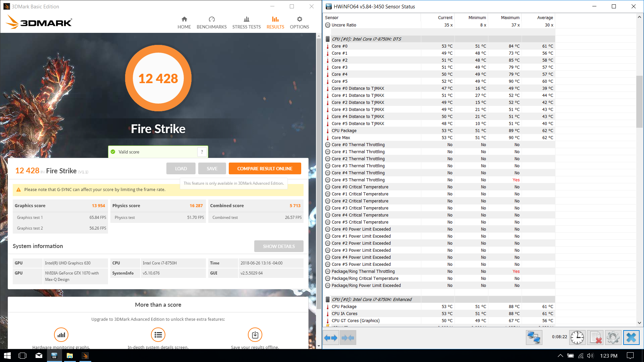Click the G-SYNC warning triangle icon
644x362 pixels.
click(x=18, y=190)
